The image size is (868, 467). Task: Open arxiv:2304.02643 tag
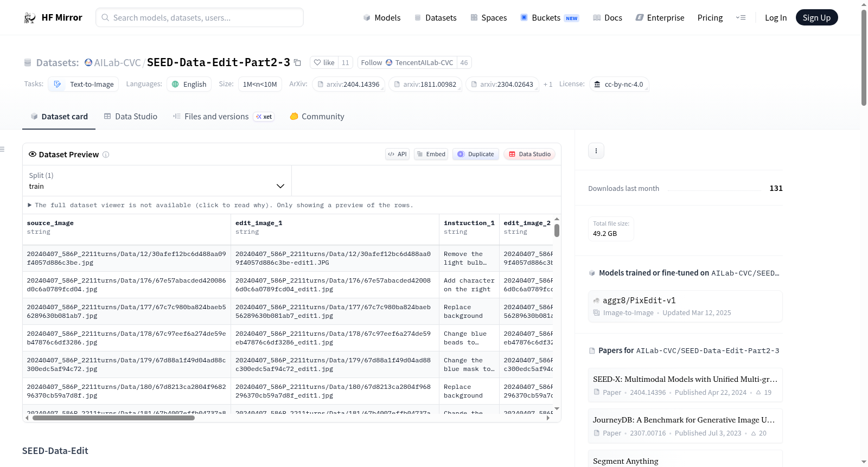[x=502, y=84]
